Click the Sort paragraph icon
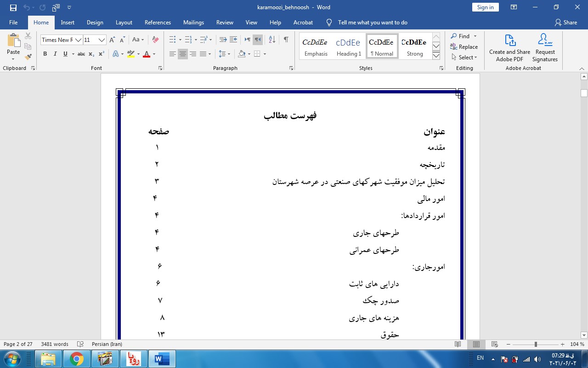The image size is (588, 368). pyautogui.click(x=271, y=40)
